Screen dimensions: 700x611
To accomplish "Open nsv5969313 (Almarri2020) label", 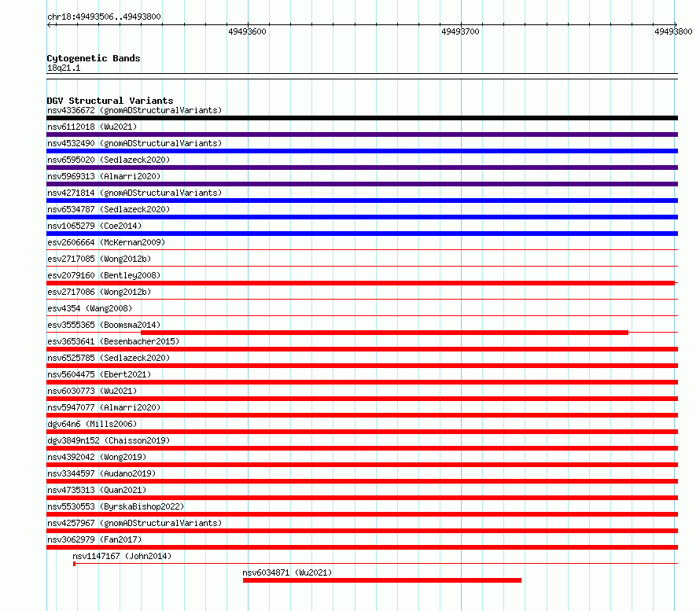I will pyautogui.click(x=104, y=176).
